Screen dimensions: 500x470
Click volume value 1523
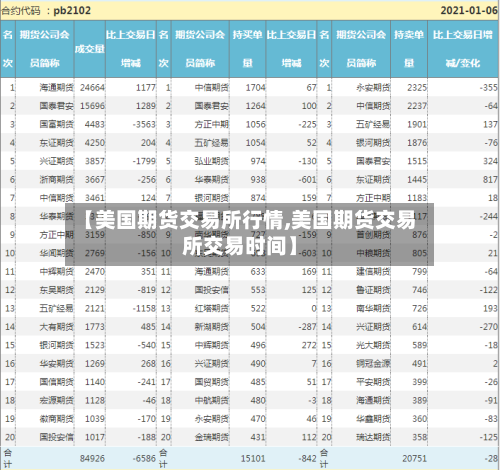[95, 345]
